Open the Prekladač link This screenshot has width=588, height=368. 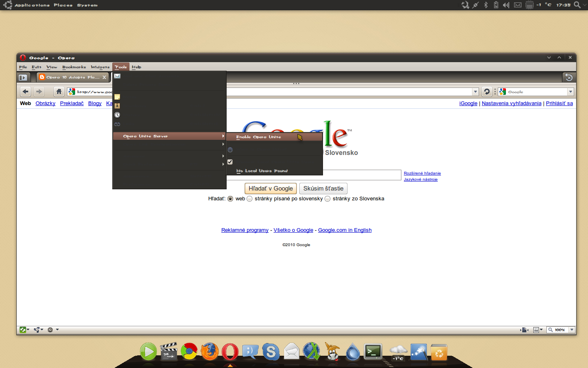point(72,103)
